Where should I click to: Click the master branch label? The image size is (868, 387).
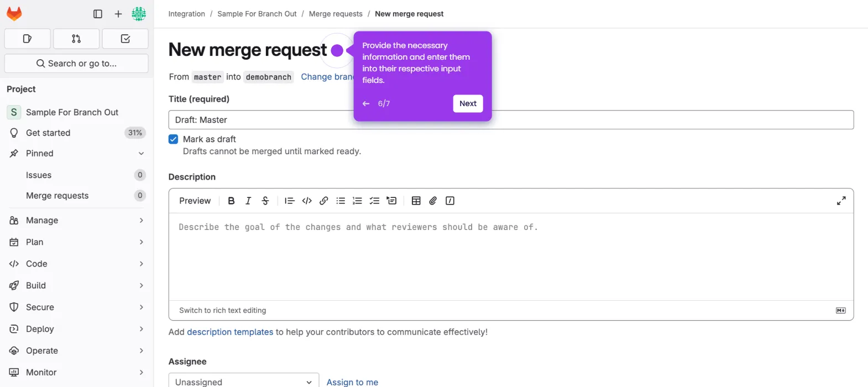(x=207, y=77)
